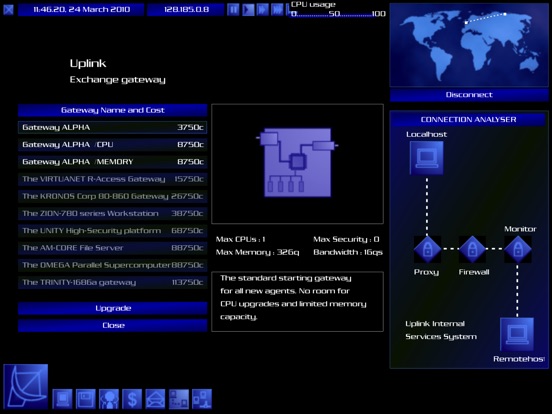This screenshot has height=414, width=552.
Task: Open the email envelope icon
Action: 155,399
